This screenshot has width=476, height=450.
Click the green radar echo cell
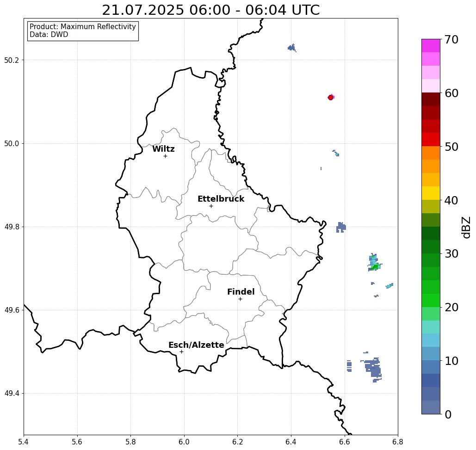pyautogui.click(x=375, y=267)
